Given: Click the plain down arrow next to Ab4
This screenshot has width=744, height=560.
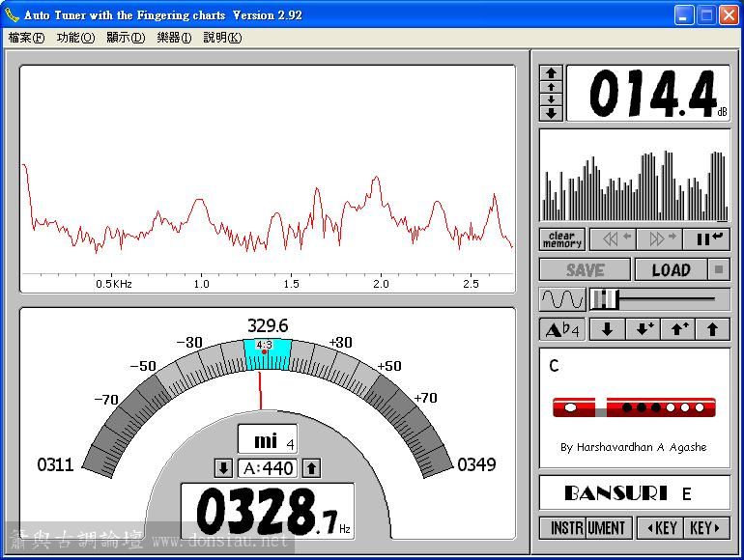Looking at the screenshot, I should [x=607, y=329].
